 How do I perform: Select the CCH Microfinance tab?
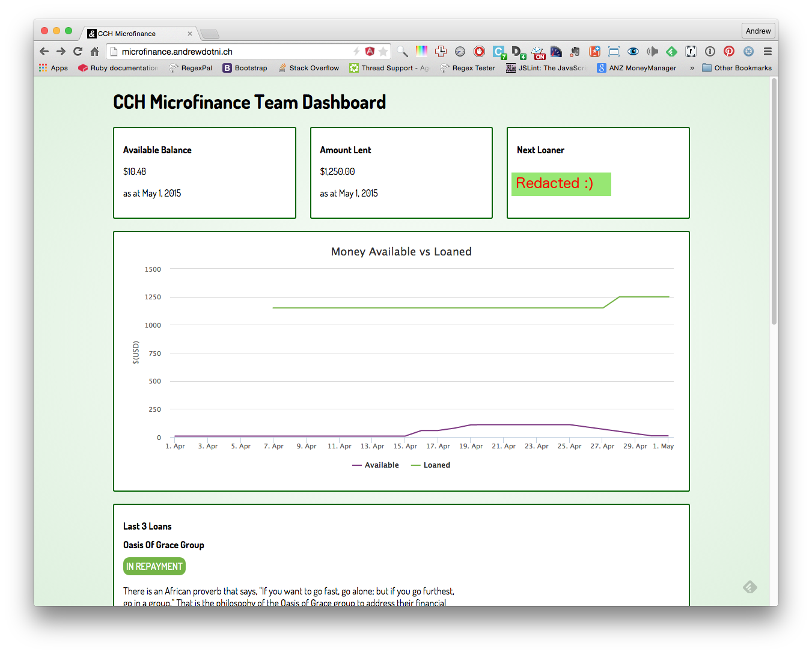(x=138, y=34)
